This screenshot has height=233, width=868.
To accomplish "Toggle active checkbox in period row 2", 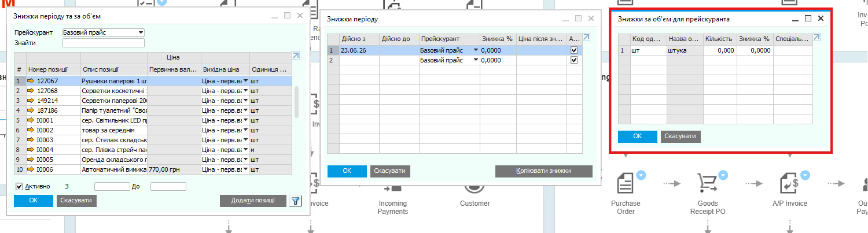I will 574,60.
